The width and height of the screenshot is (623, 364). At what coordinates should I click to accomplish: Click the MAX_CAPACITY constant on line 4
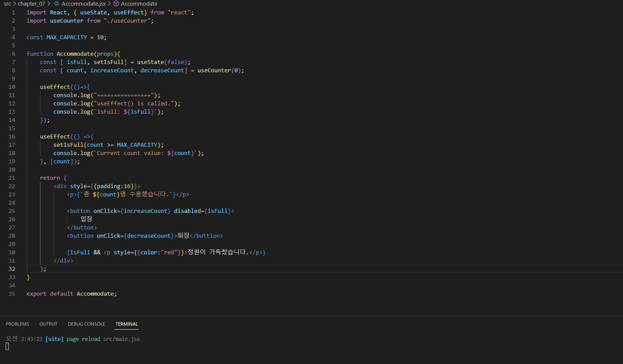[x=67, y=37]
